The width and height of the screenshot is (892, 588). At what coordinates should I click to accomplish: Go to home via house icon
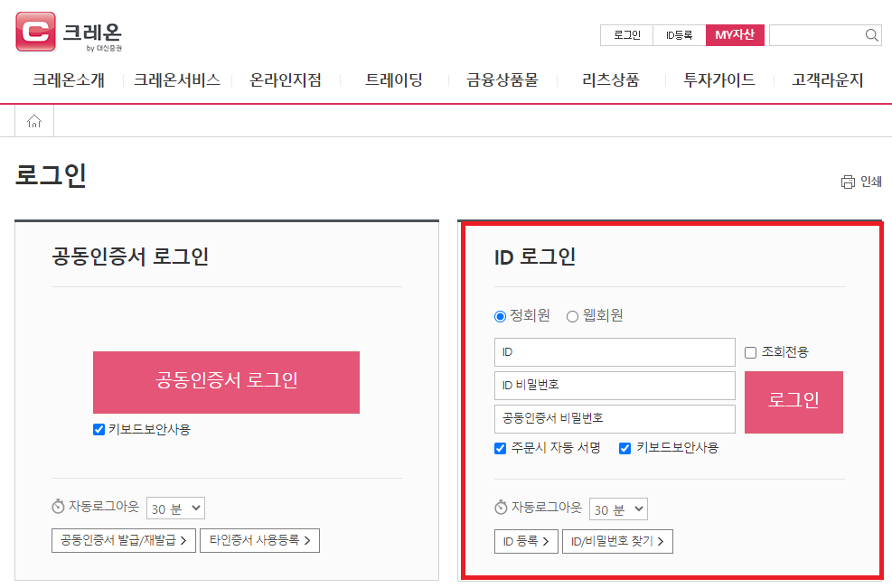coord(34,121)
